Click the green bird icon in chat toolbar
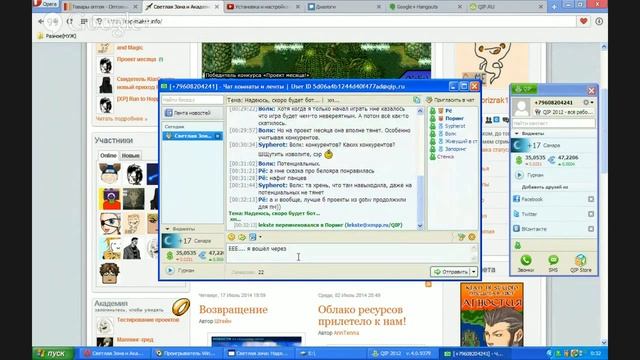The width and height of the screenshot is (640, 360). point(461,237)
